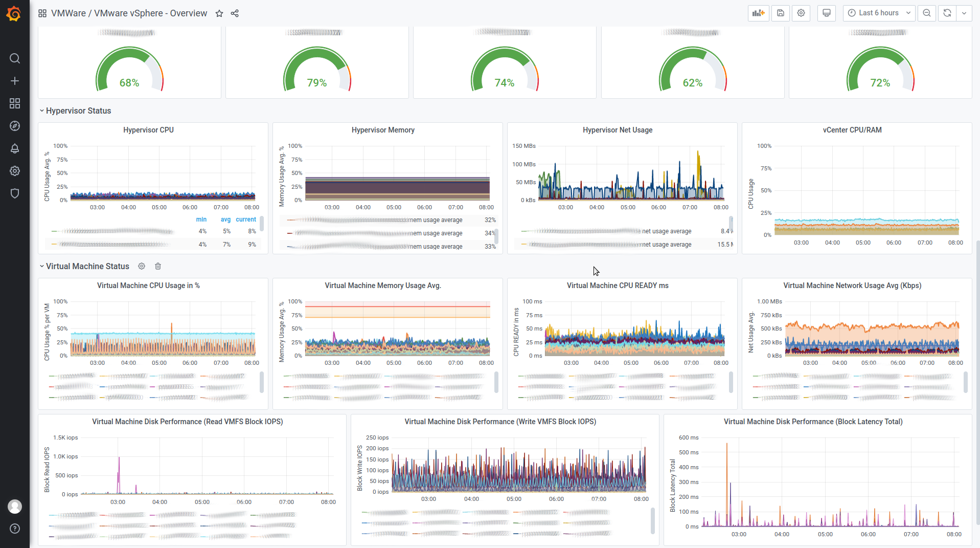The image size is (980, 548).
Task: Open Virtual Machine Status row options gear
Action: (142, 266)
